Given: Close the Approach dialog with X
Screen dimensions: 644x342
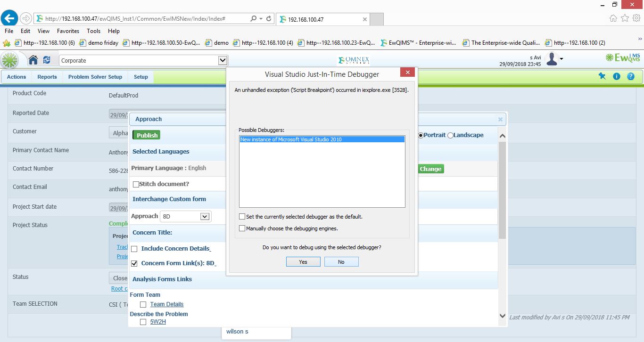Looking at the screenshot, I should click(x=500, y=120).
